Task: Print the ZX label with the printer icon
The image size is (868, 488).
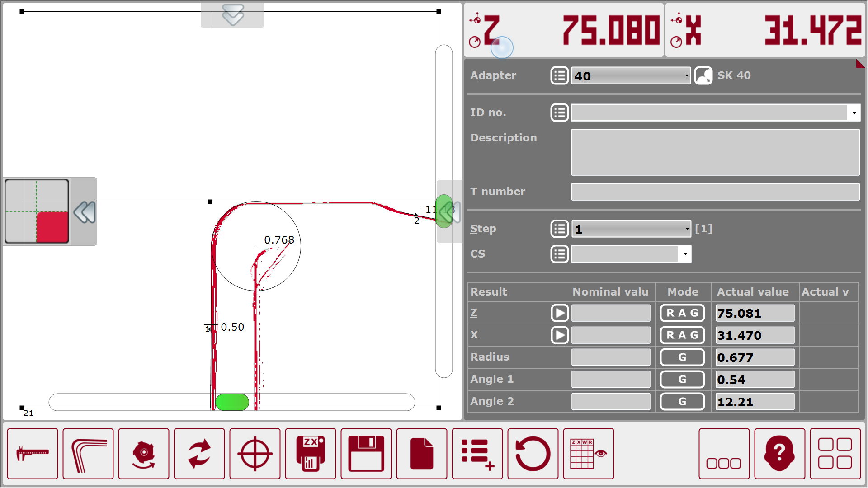Action: (311, 454)
